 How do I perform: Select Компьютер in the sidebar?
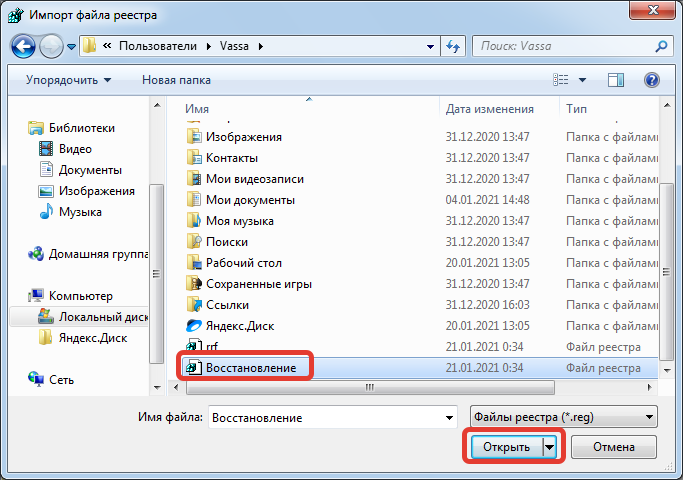(81, 296)
